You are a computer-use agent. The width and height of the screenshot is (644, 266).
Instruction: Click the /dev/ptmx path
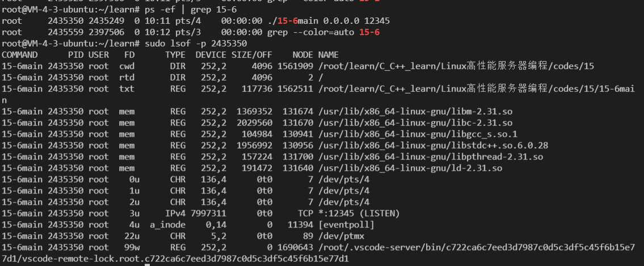point(341,236)
